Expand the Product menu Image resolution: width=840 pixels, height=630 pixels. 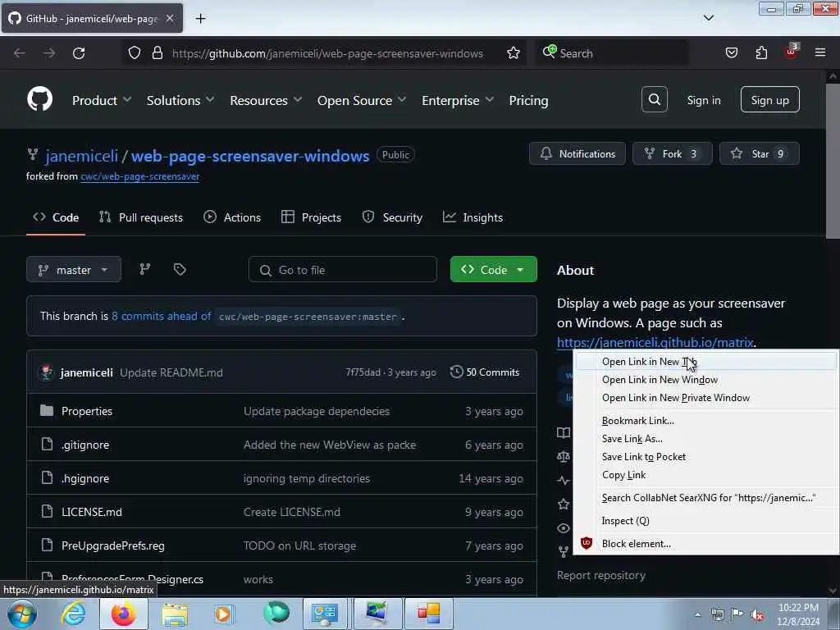(101, 100)
